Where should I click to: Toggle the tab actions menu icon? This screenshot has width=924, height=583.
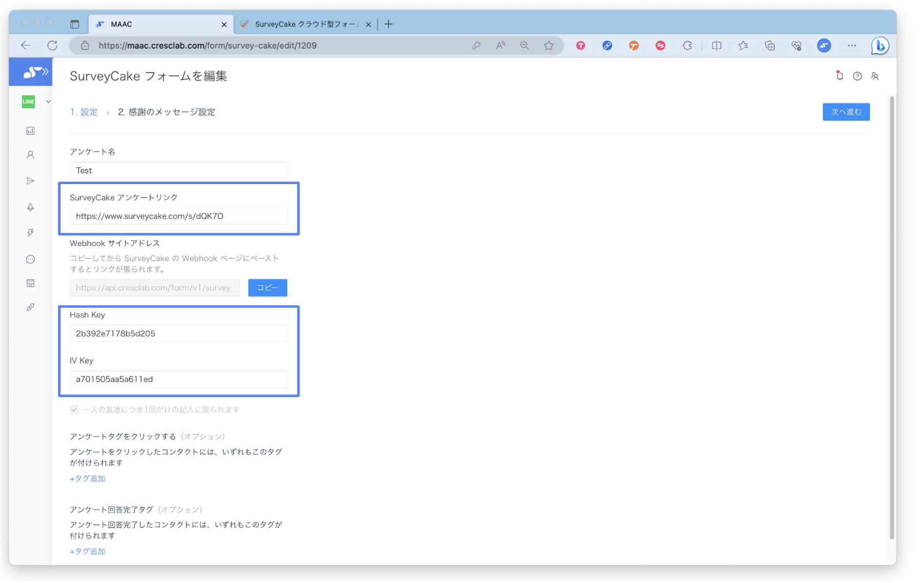click(x=75, y=24)
